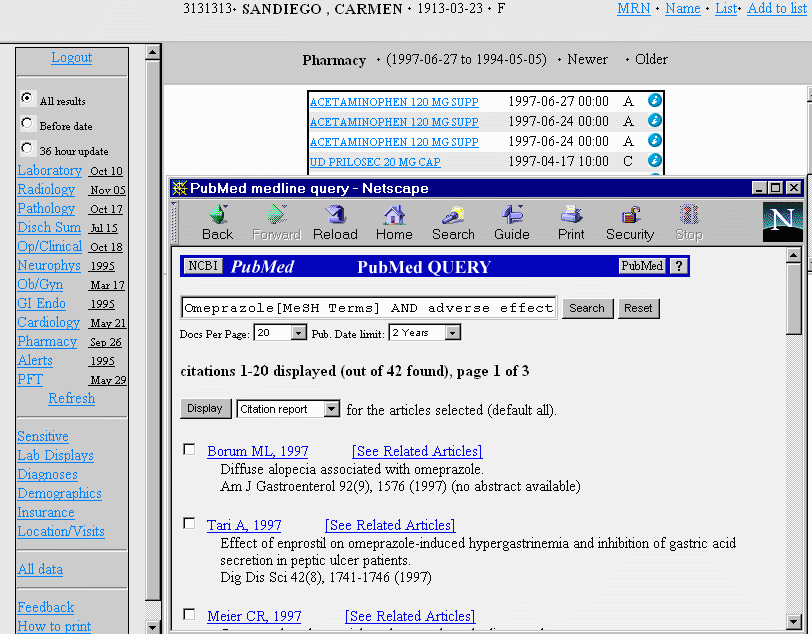Print page using Print icon
Image resolution: width=812 pixels, height=634 pixels.
[x=571, y=222]
